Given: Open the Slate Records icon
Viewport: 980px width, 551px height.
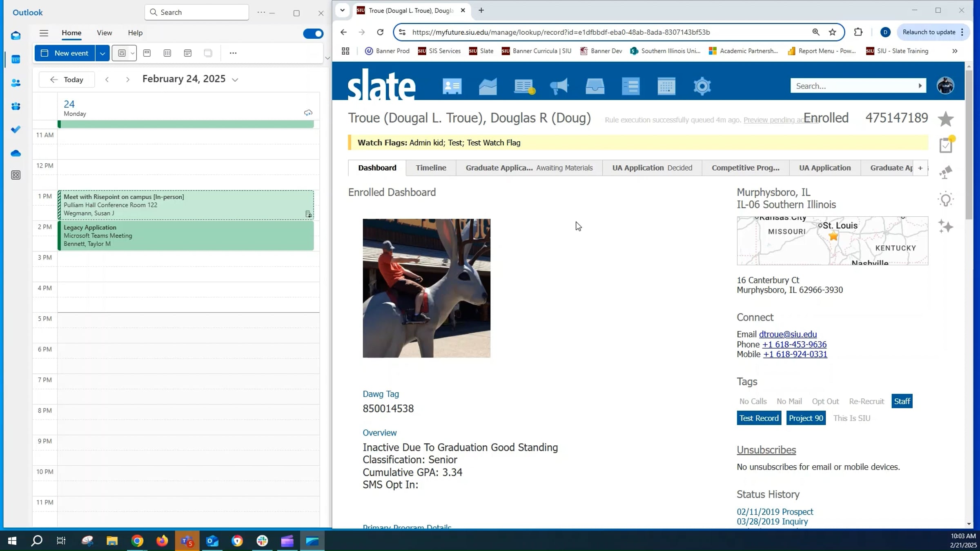Looking at the screenshot, I should pyautogui.click(x=452, y=86).
